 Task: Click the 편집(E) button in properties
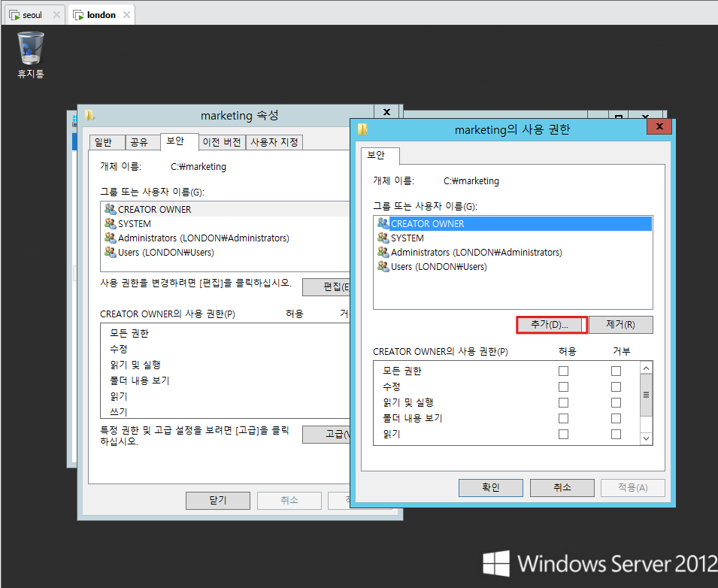(326, 287)
